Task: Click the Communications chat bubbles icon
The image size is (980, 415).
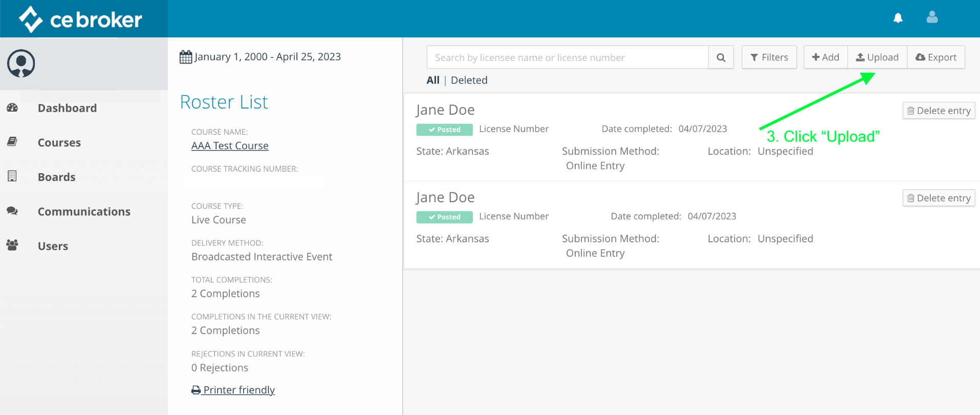Action: pyautogui.click(x=12, y=211)
